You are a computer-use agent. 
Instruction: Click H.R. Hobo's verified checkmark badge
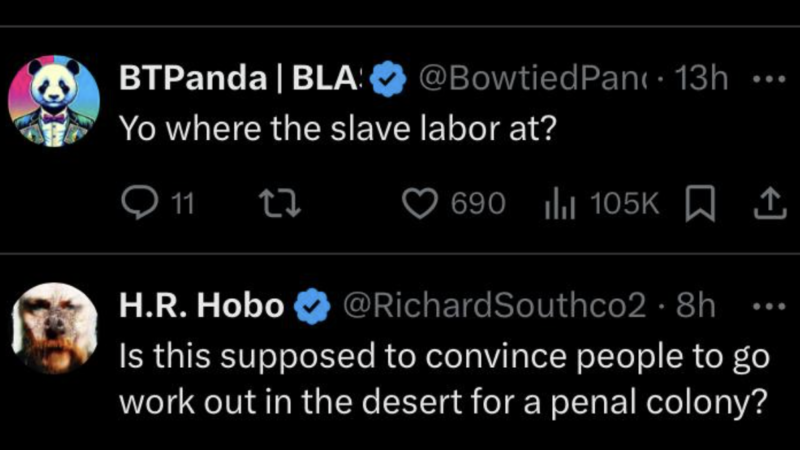tap(311, 306)
